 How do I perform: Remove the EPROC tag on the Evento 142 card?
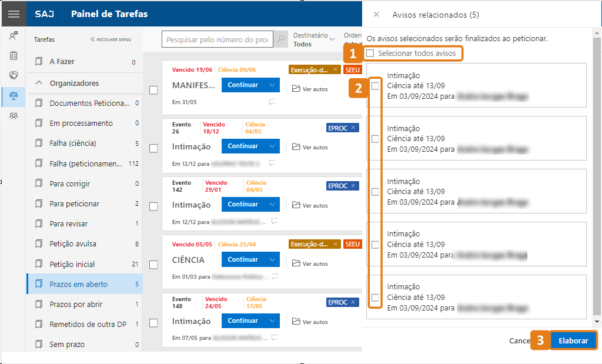[353, 185]
